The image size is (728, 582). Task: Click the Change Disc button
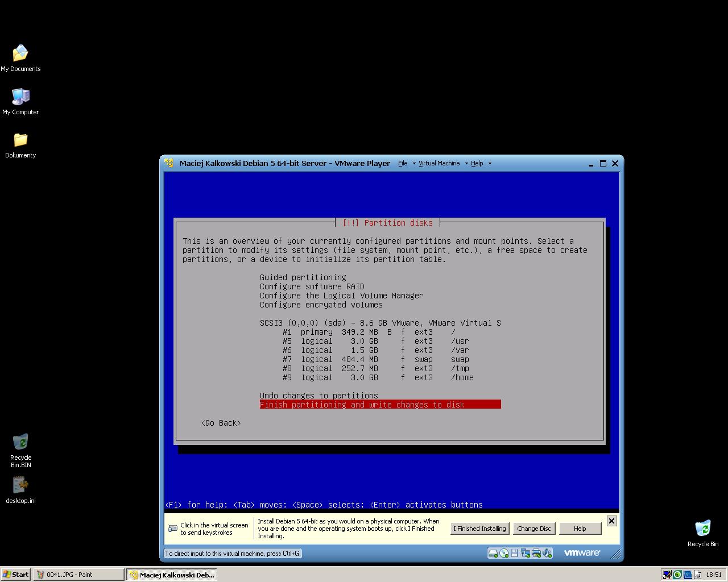[x=533, y=529]
